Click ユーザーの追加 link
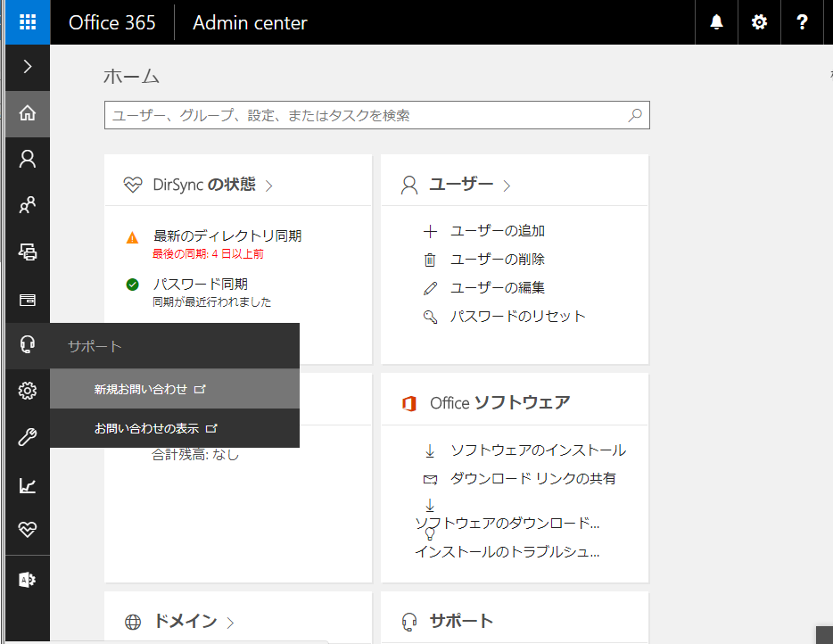Screen dimensions: 833x644 tap(498, 231)
